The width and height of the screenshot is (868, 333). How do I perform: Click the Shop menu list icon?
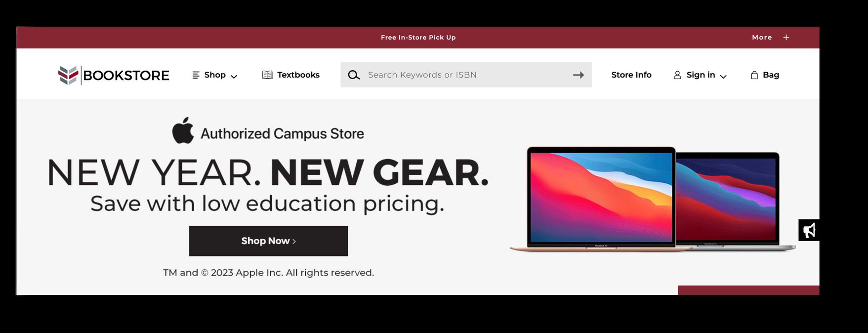(x=196, y=75)
